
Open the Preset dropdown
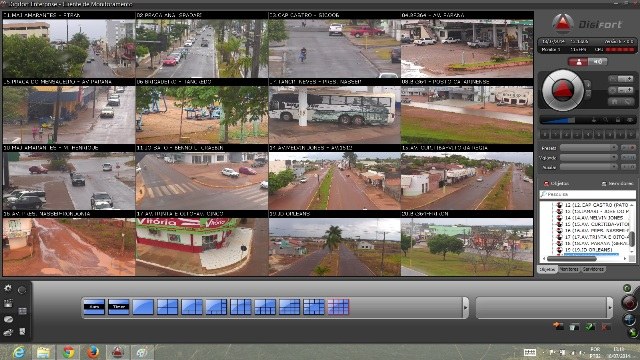pos(589,147)
